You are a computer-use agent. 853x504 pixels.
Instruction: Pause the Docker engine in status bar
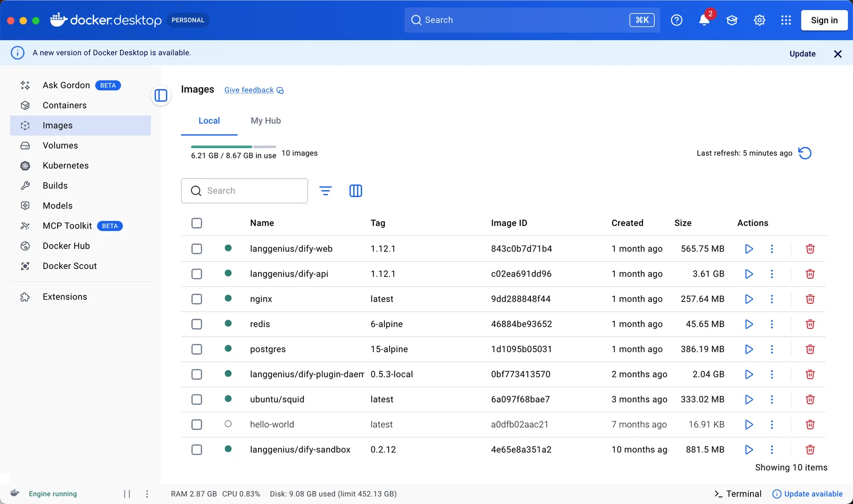[127, 494]
